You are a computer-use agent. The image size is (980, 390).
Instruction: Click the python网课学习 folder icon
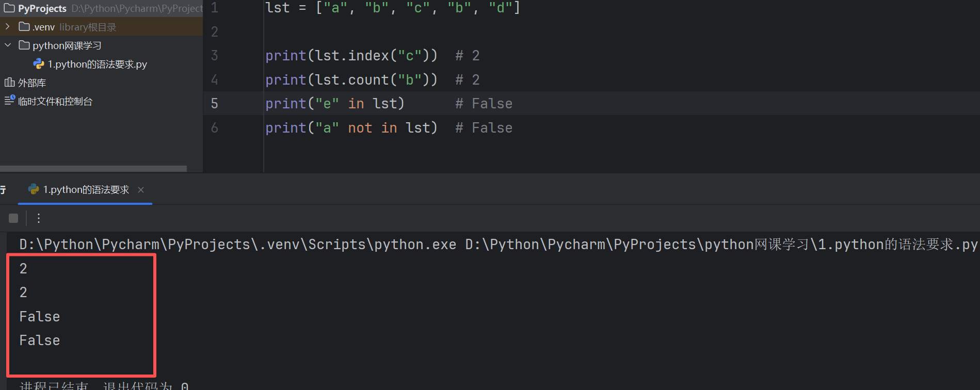24,45
